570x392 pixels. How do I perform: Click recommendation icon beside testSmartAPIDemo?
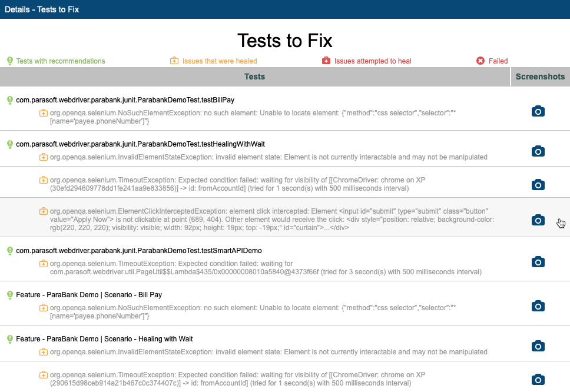(10, 251)
